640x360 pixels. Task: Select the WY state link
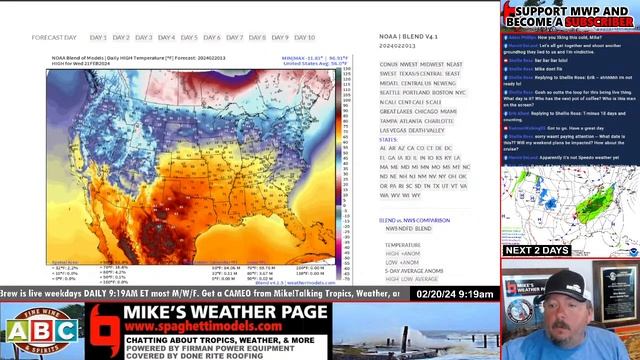click(416, 196)
